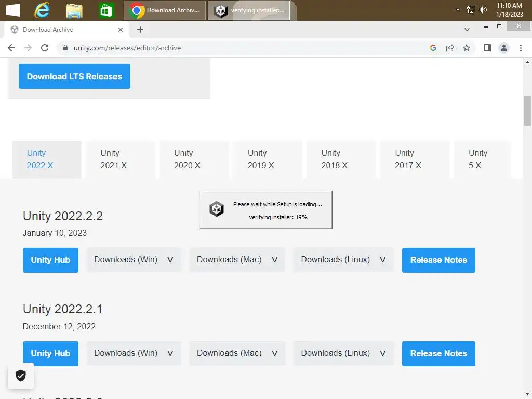Click the cookie privacy shield badge
Screen dimensions: 532x399
pyautogui.click(x=21, y=376)
